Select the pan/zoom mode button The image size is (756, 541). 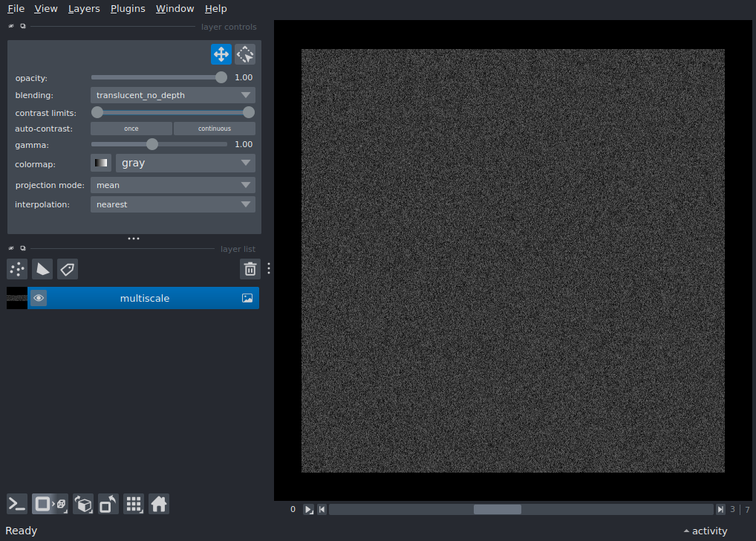pos(221,54)
